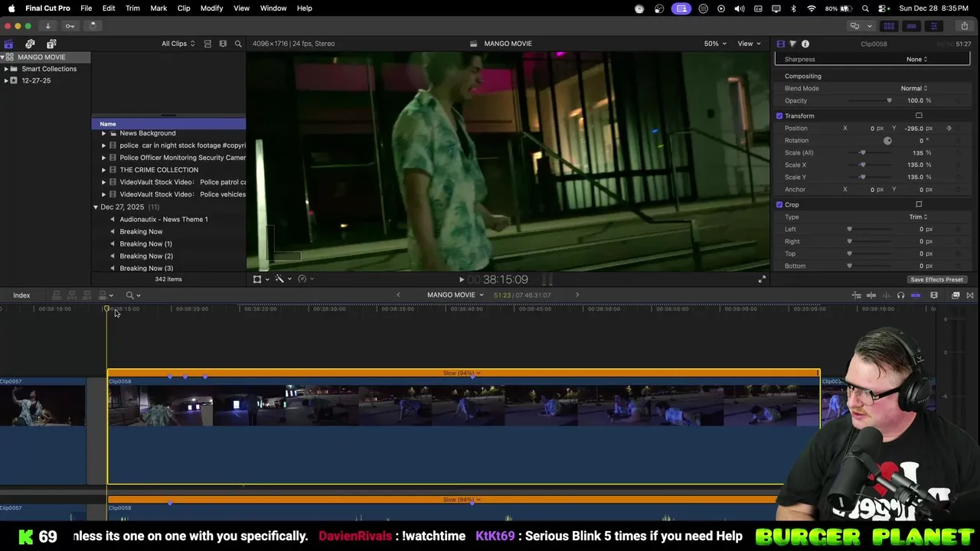Image resolution: width=980 pixels, height=551 pixels.
Task: Expand the Smart Collections folder
Action: [6, 69]
